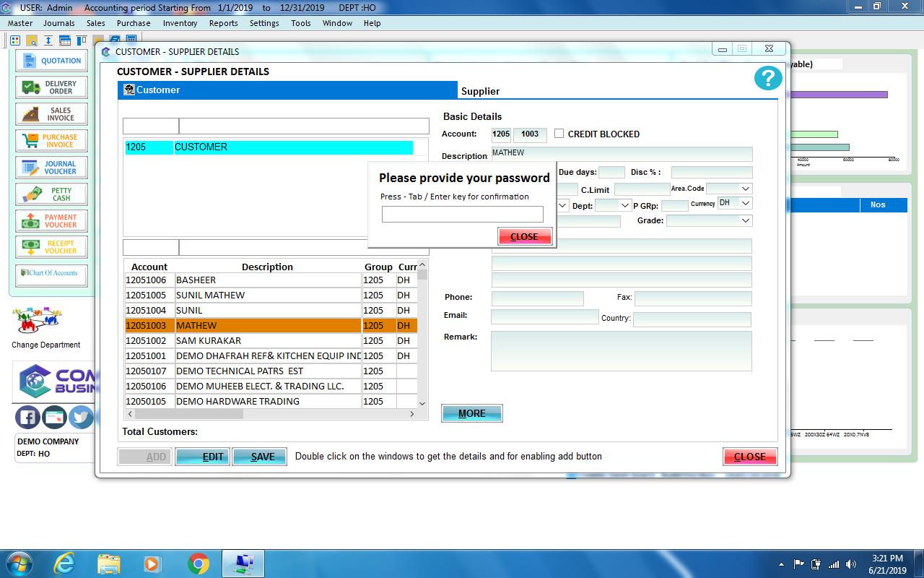Open the Receipt Voucher screen
This screenshot has height=578, width=924.
click(51, 247)
